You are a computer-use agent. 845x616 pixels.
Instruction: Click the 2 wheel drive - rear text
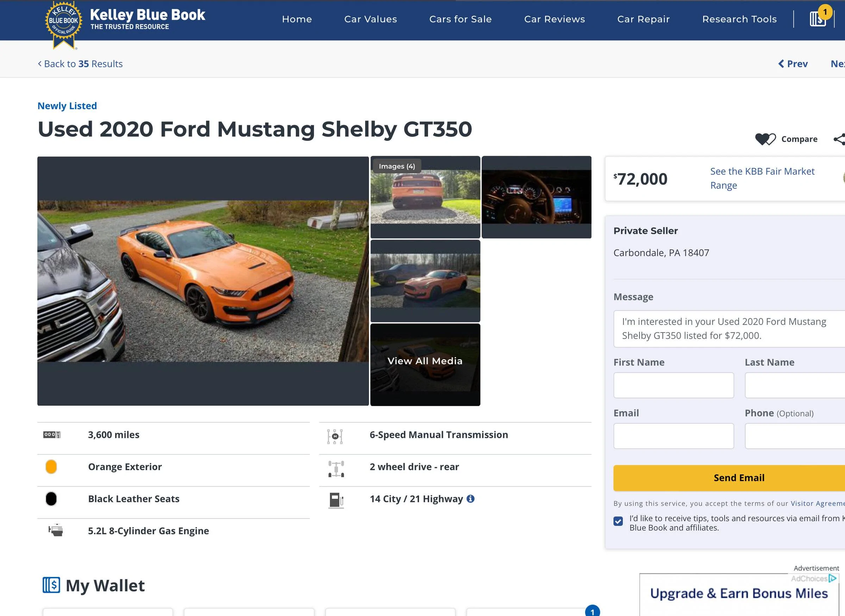point(414,467)
